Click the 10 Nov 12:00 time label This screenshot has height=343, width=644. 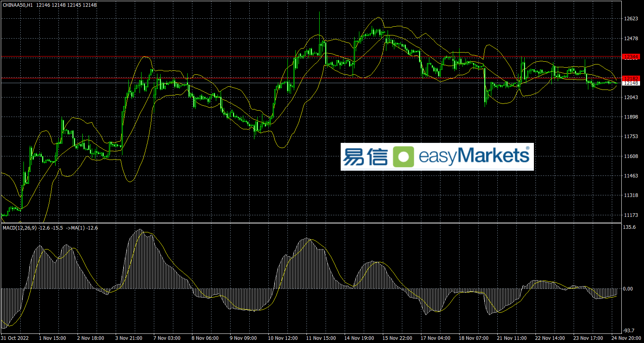click(x=283, y=338)
